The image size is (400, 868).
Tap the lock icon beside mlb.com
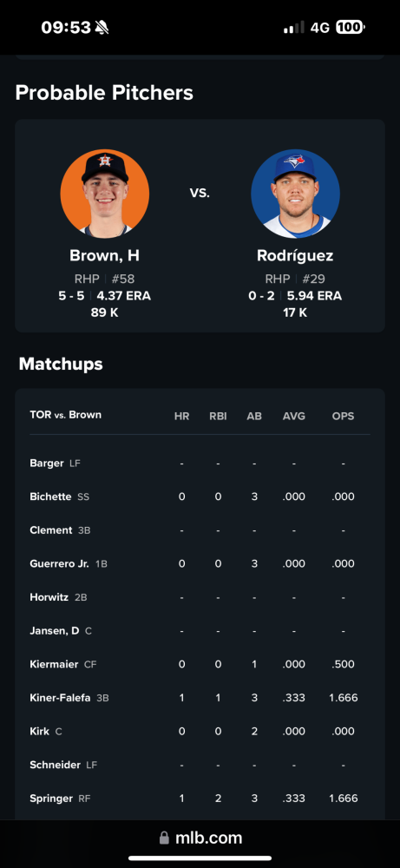164,838
